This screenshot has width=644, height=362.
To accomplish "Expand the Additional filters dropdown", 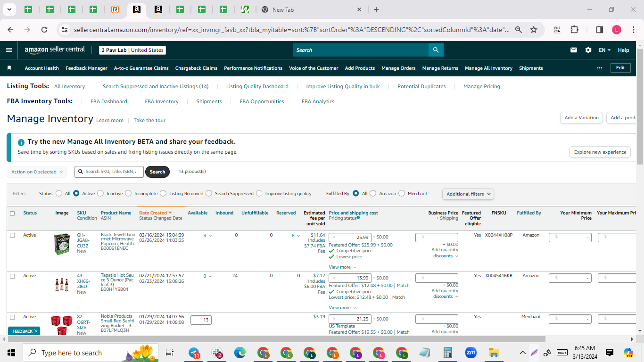I will (469, 194).
